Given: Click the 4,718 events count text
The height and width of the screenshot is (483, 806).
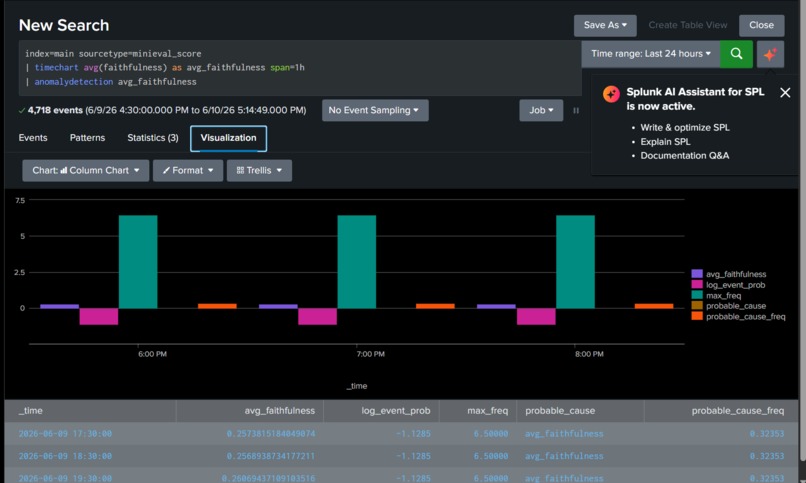Looking at the screenshot, I should [x=55, y=110].
